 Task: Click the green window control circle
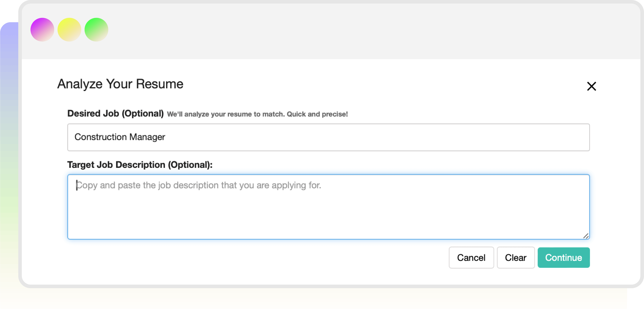click(96, 29)
